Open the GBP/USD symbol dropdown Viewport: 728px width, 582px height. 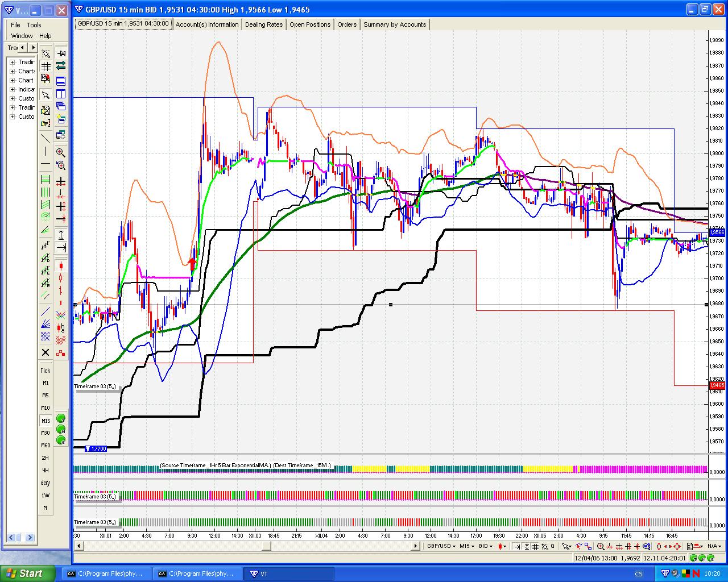pos(441,546)
